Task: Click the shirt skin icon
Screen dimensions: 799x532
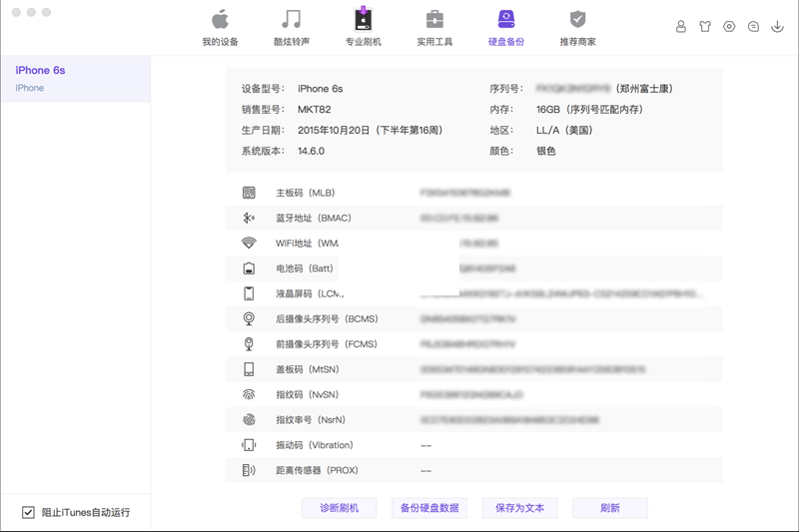Action: pos(705,27)
